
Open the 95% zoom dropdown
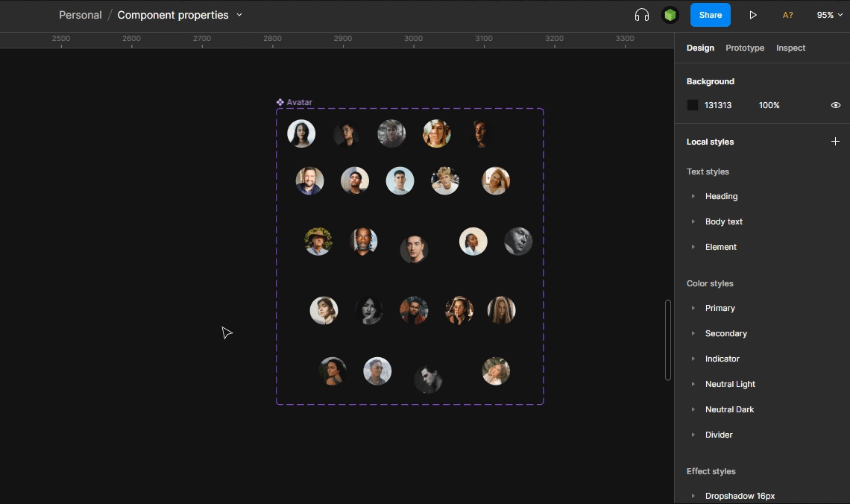[x=829, y=15]
